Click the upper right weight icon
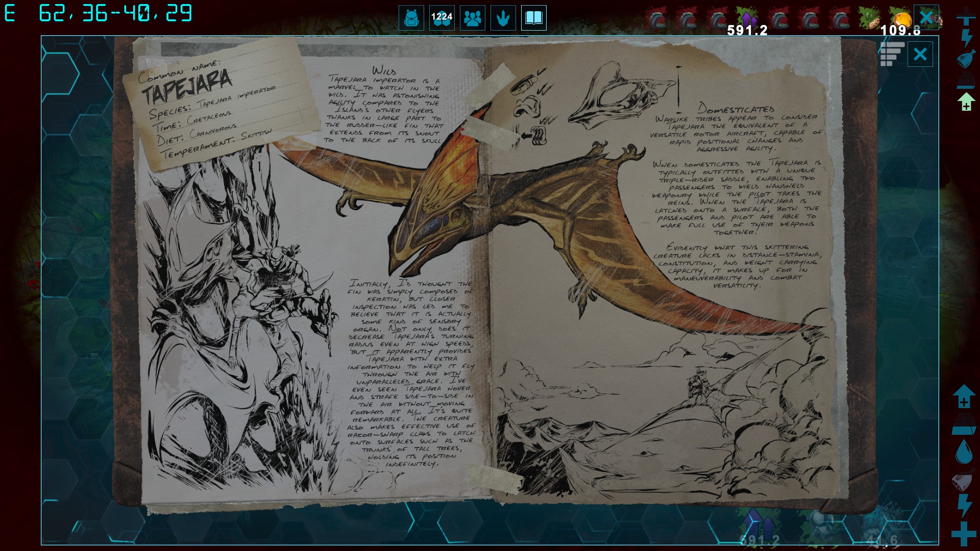The width and height of the screenshot is (980, 551). [966, 80]
